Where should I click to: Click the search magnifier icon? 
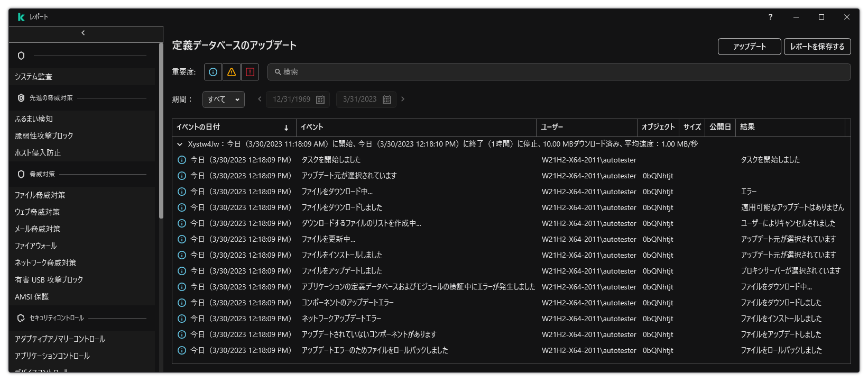[x=278, y=72]
